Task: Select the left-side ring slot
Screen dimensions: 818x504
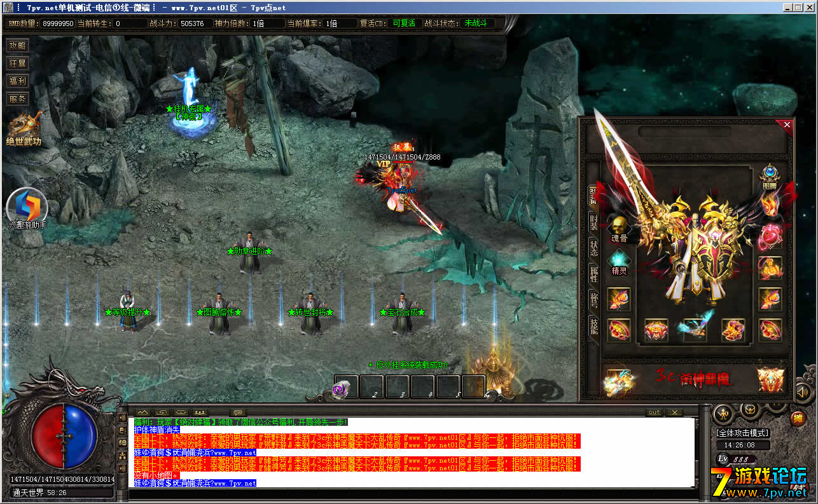Action: (619, 330)
